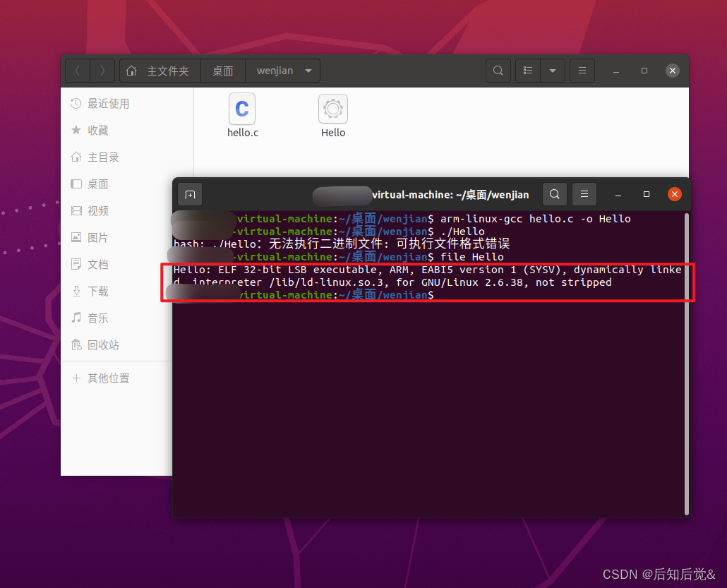This screenshot has height=588, width=727.
Task: Click the arm-linux-gcc command text
Action: 536,219
